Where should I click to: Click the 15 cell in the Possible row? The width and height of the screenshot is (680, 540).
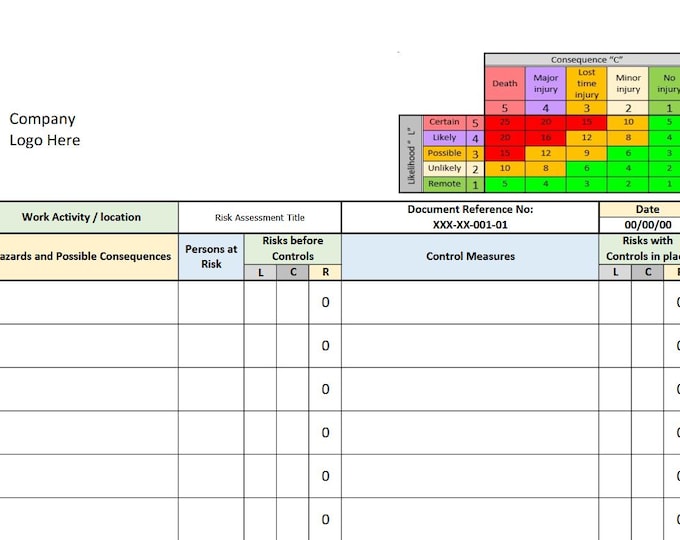(505, 153)
